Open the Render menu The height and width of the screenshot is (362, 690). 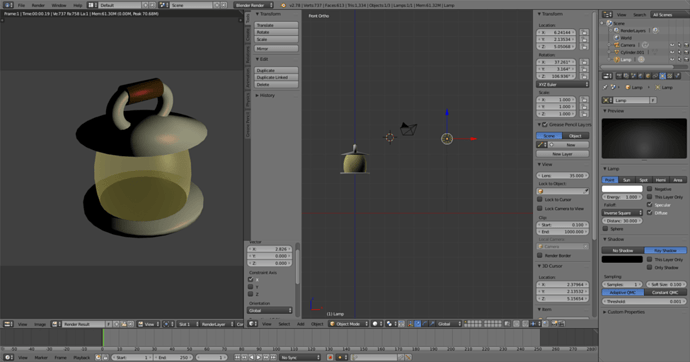coord(38,5)
